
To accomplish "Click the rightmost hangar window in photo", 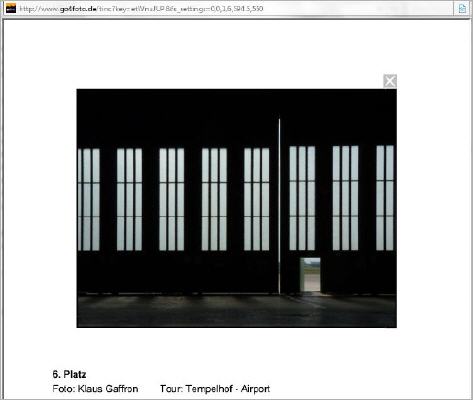I will pyautogui.click(x=385, y=198).
